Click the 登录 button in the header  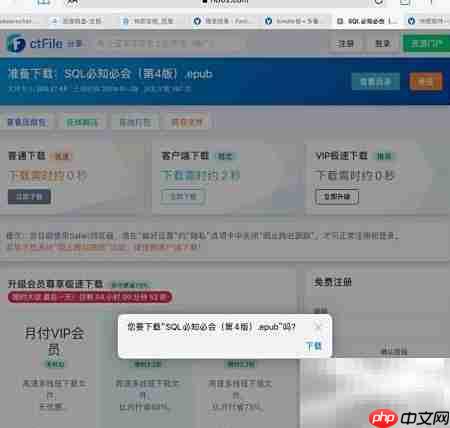coord(382,44)
